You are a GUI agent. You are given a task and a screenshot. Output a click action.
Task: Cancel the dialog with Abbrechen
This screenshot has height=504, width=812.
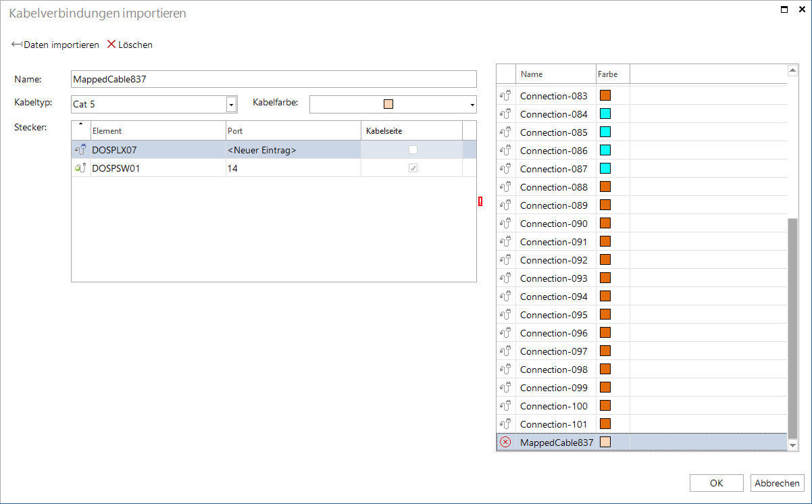[778, 483]
